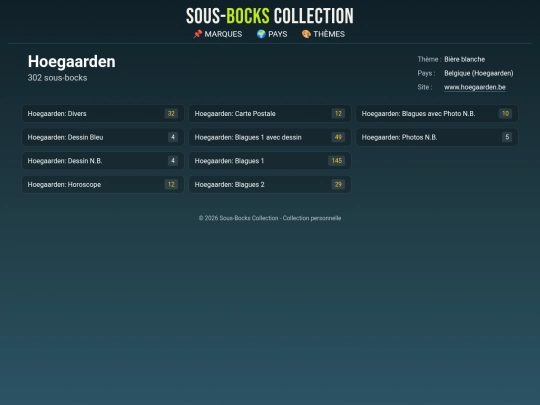540x405 pixels.
Task: Click the 5 count badge on Photos N.B.
Action: 507,137
